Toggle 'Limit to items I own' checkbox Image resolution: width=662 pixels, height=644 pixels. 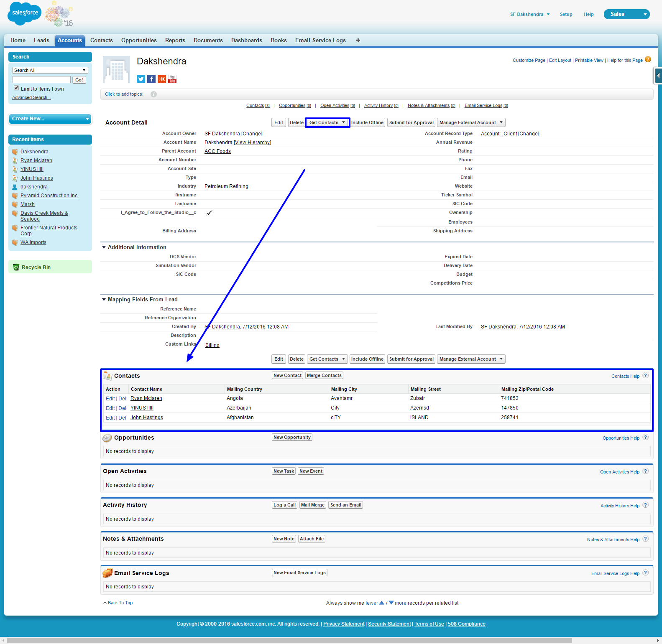coord(16,88)
